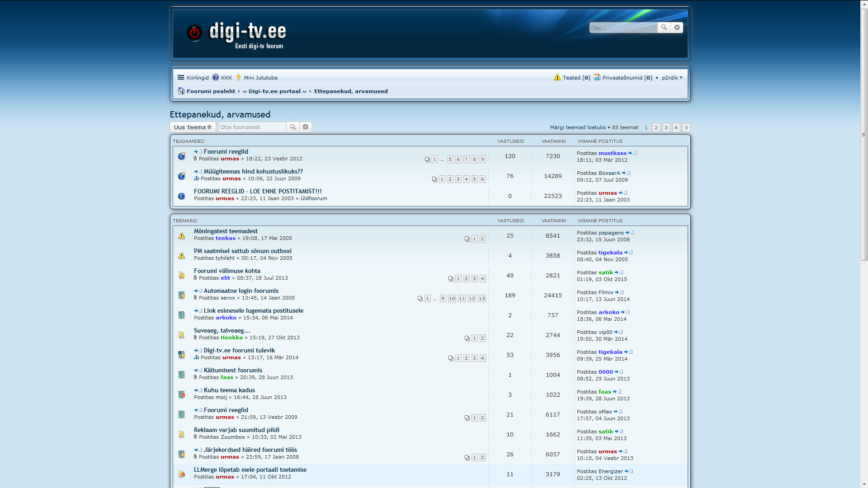
Task: Click the Foorumi pealeht home icon
Action: click(x=181, y=91)
